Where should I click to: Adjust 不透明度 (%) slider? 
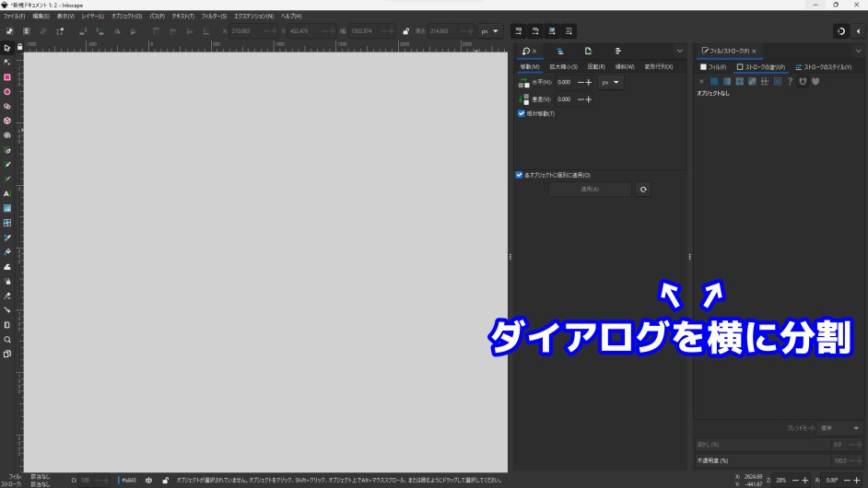coord(778,460)
